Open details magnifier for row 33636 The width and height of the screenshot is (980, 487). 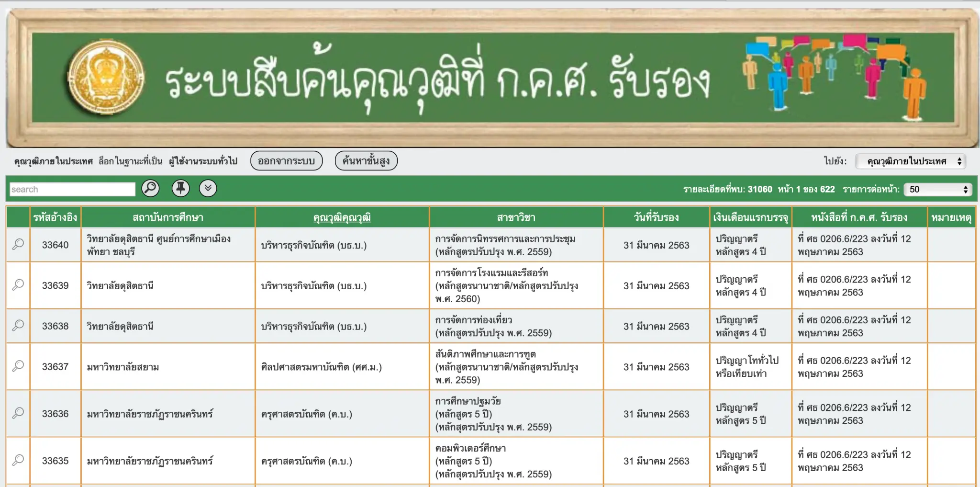[18, 413]
